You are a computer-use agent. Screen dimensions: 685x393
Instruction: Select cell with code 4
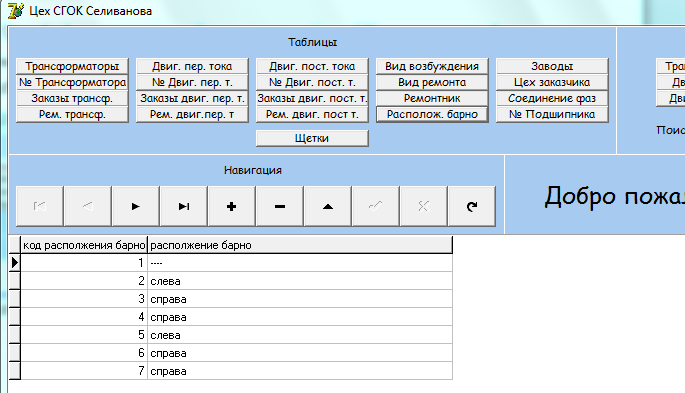(84, 317)
